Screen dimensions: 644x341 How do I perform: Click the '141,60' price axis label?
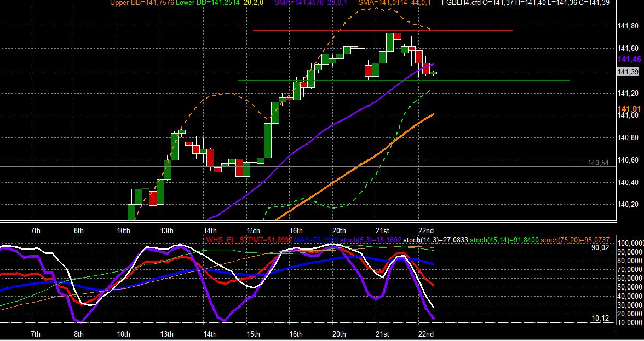[x=628, y=48]
